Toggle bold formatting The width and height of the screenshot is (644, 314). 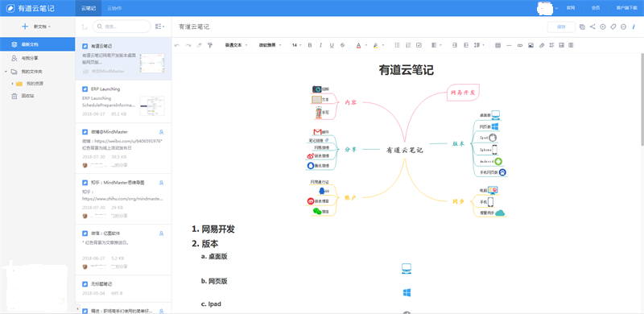tap(310, 45)
